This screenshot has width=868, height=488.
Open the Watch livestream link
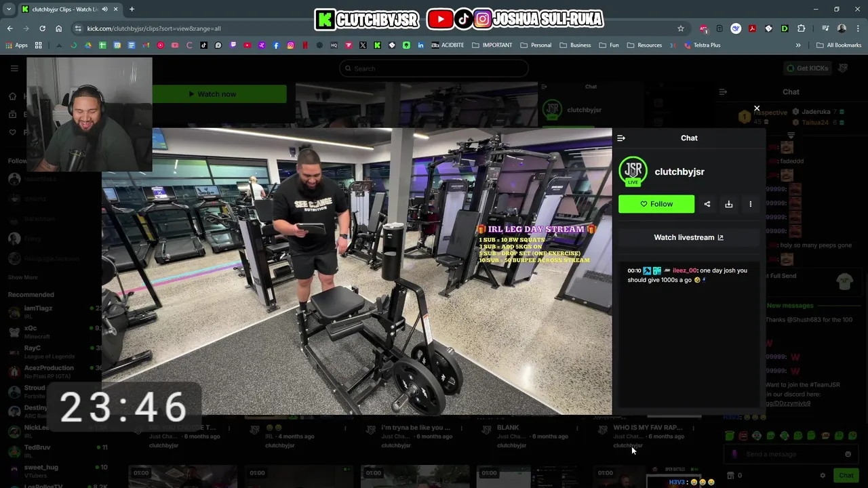coord(688,237)
